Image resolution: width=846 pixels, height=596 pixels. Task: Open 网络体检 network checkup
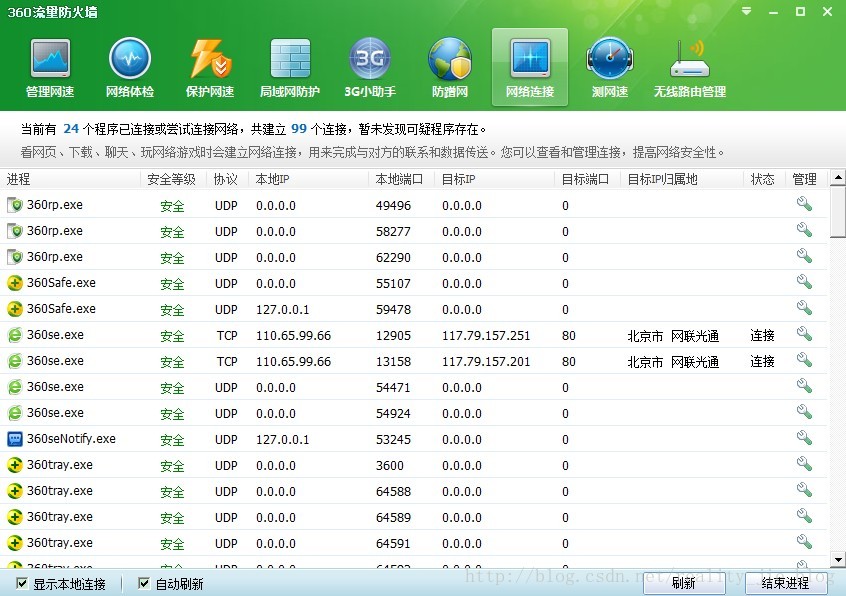pyautogui.click(x=129, y=68)
